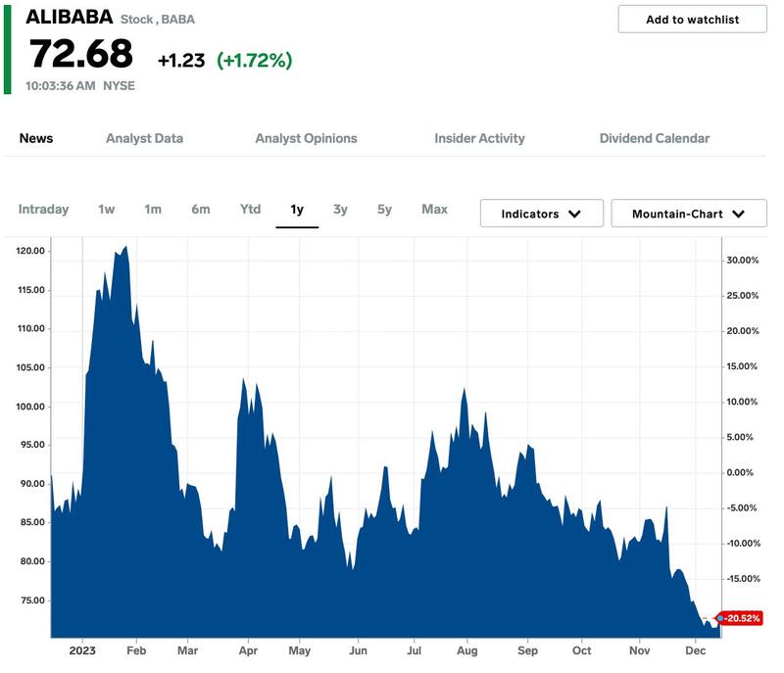
Task: Click the +1.72% change value
Action: 255,61
